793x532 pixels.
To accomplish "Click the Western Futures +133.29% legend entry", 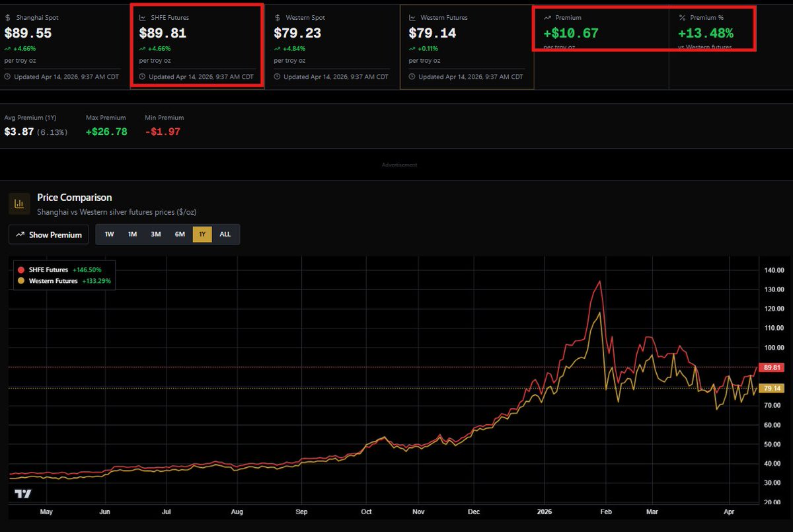I will [65, 281].
